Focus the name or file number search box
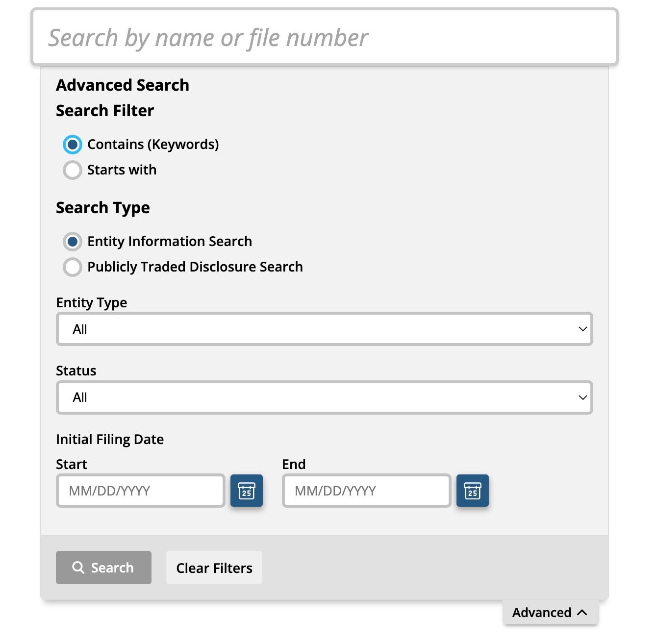Viewport: 658px width, 644px height. 325,37
